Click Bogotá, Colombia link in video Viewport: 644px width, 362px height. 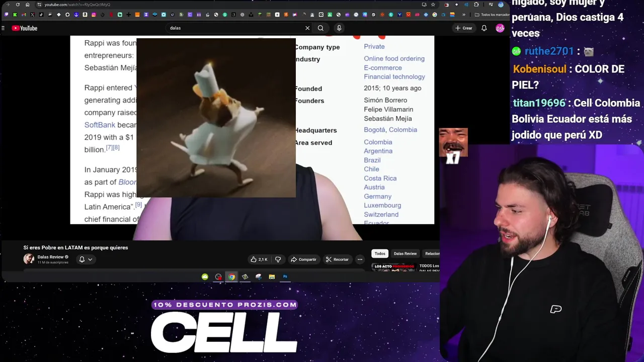coord(390,130)
